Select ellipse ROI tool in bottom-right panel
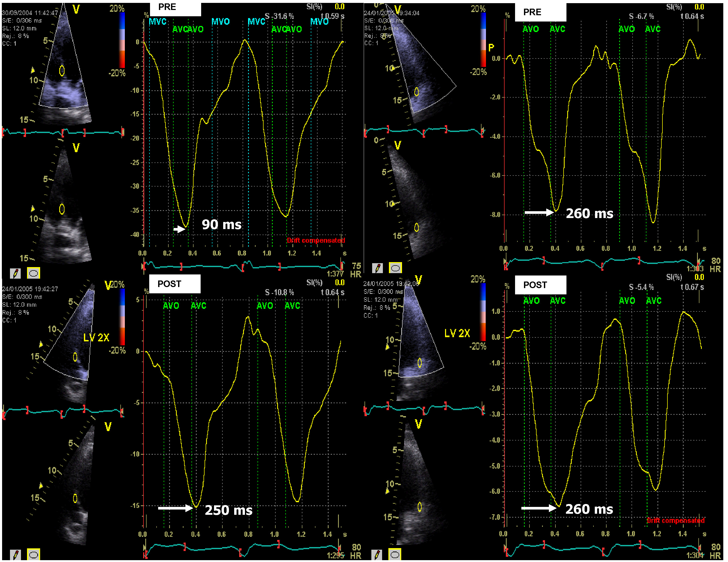Image resolution: width=728 pixels, height=562 pixels. pos(395,555)
